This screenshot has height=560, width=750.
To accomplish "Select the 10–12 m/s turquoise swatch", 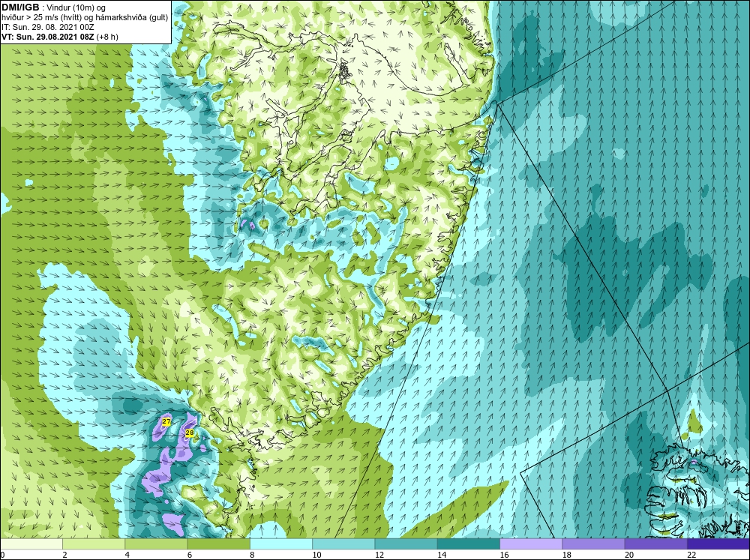I will coord(343,544).
